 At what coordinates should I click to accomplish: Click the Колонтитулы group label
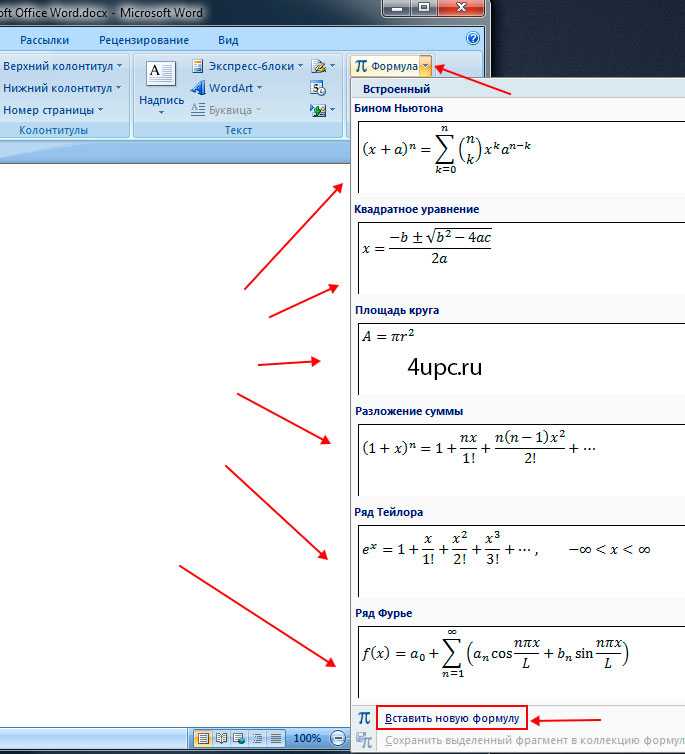tap(53, 130)
